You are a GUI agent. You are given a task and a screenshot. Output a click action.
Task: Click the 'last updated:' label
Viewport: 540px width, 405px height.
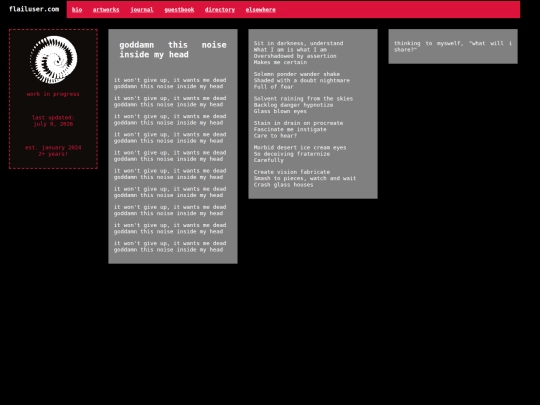53,117
